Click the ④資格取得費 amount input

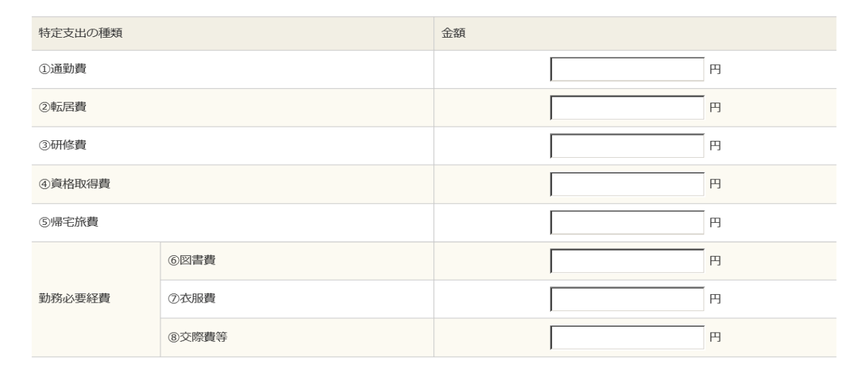coord(627,184)
